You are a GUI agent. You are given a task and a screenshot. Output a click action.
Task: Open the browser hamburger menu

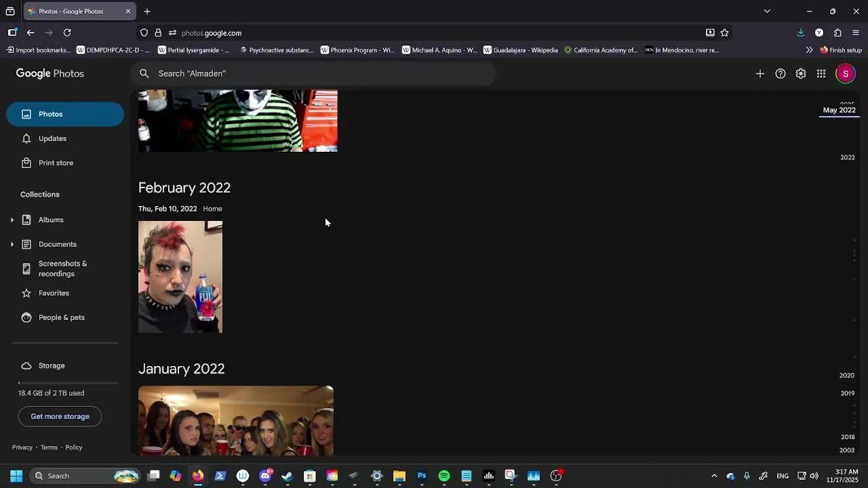pyautogui.click(x=856, y=33)
